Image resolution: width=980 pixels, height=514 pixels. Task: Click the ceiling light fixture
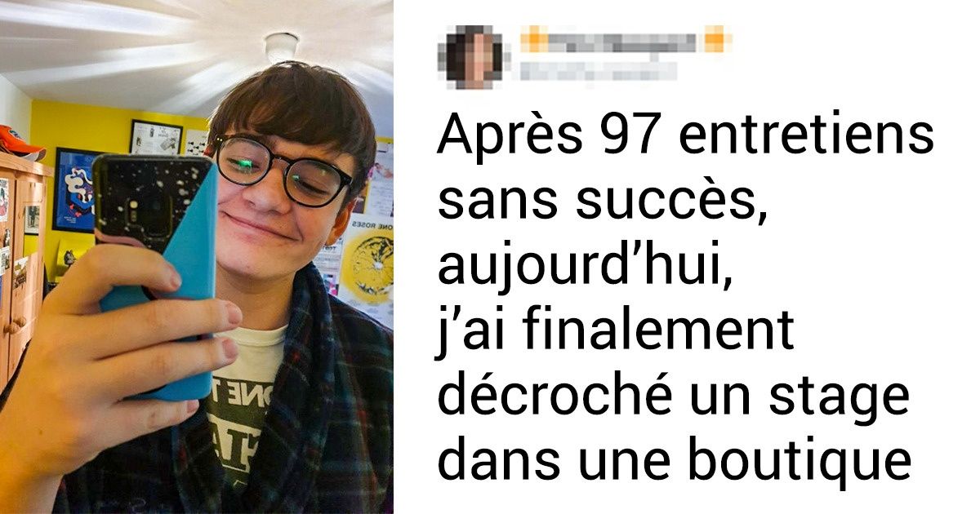(x=280, y=47)
